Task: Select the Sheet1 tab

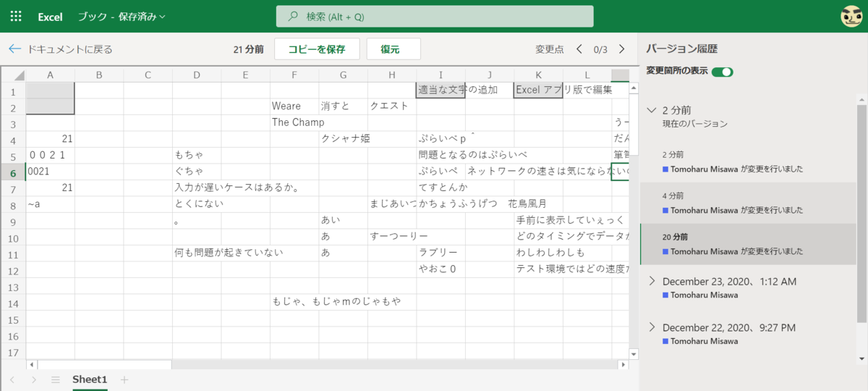Action: (x=90, y=379)
